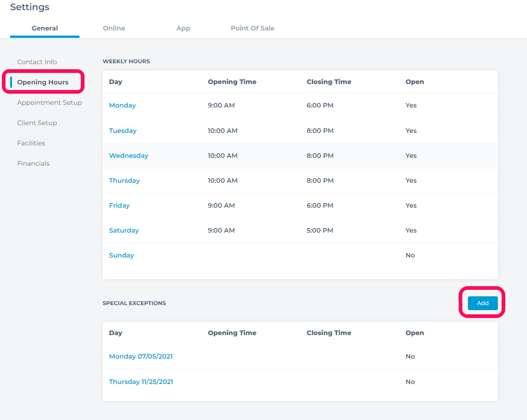This screenshot has height=420, width=527.
Task: Click the Settings page title
Action: [x=30, y=7]
